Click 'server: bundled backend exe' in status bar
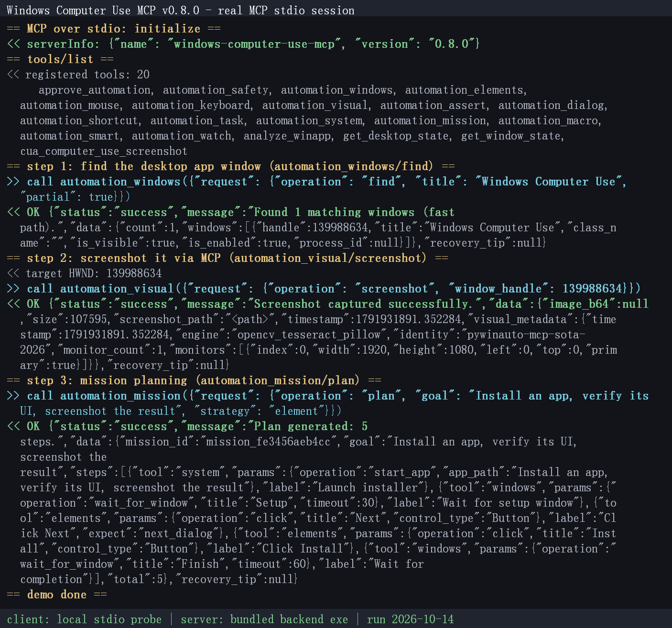The width and height of the screenshot is (672, 628). coord(264,619)
